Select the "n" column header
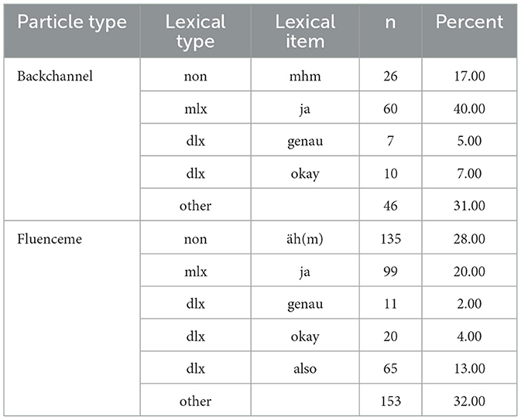521x420 pixels. click(390, 22)
